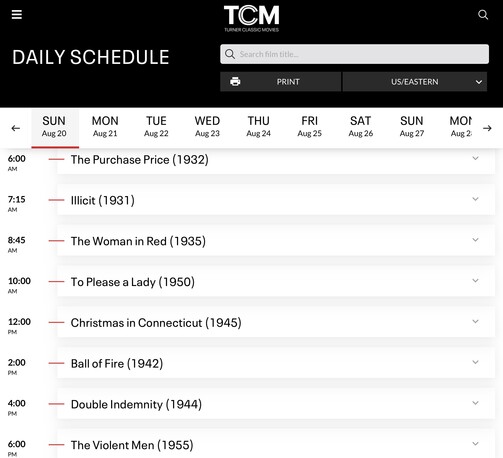Viewport: 503px width, 458px height.
Task: Click the Search film title field
Action: pos(354,54)
